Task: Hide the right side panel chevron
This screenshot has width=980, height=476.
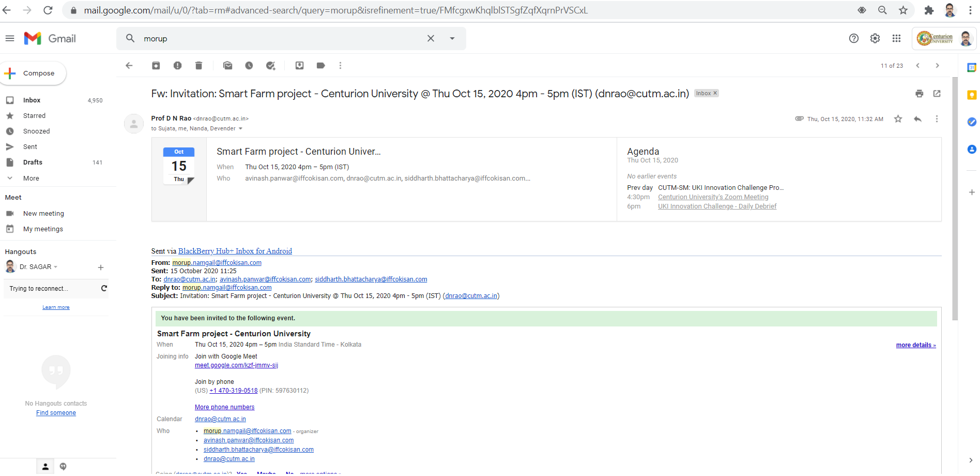Action: tap(971, 460)
